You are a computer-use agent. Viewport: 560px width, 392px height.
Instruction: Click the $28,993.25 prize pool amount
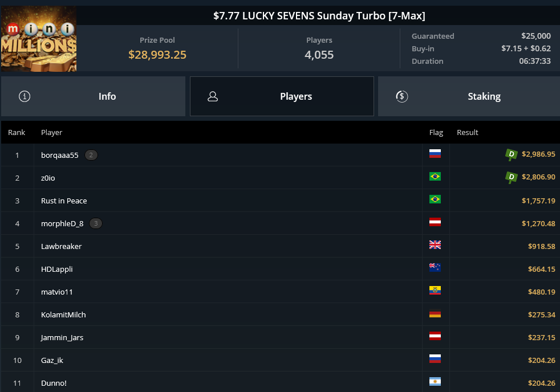157,55
